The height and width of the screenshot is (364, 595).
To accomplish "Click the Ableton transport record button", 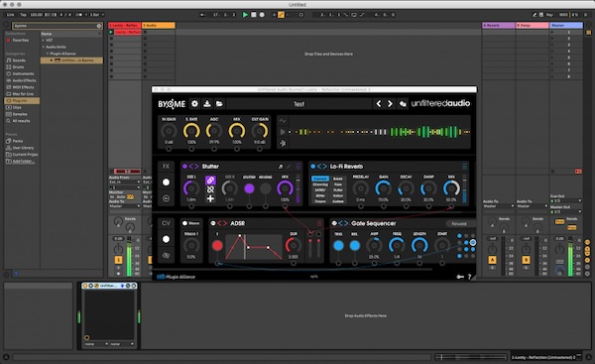I will tap(262, 15).
